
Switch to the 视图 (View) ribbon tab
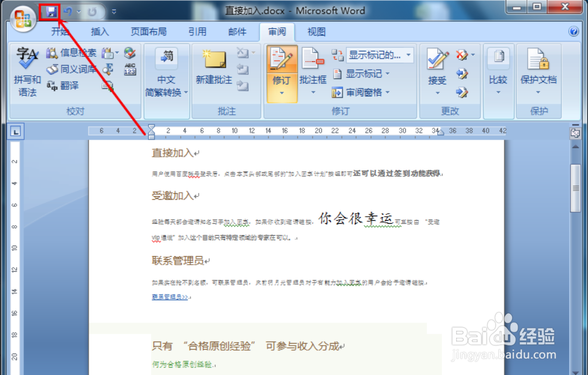316,32
